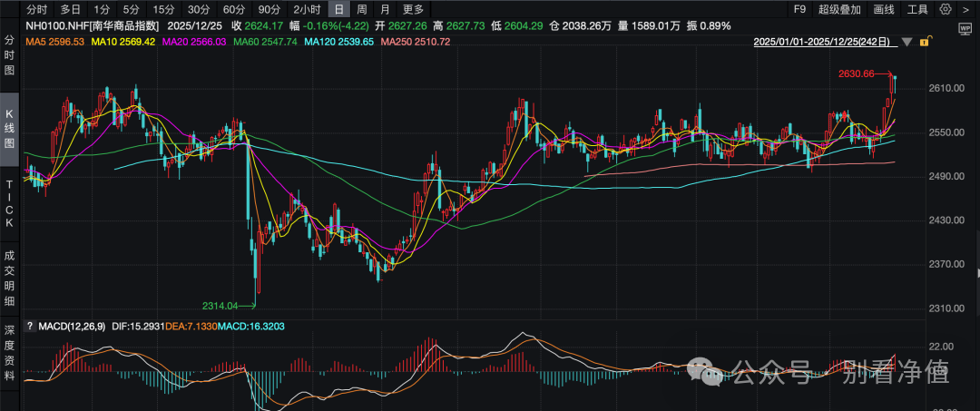Open the 成交明细 side tab
Image resolution: width=980 pixels, height=411 pixels.
tap(10, 275)
